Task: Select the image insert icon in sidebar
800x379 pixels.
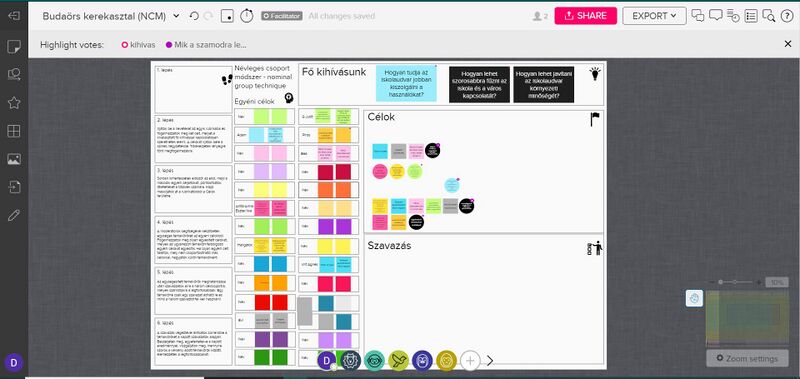Action: pyautogui.click(x=14, y=159)
